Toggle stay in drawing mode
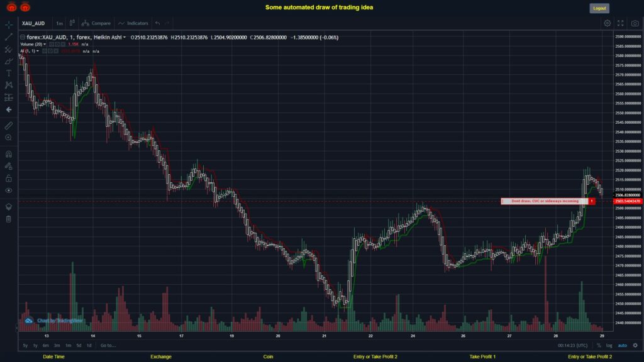 pyautogui.click(x=9, y=166)
